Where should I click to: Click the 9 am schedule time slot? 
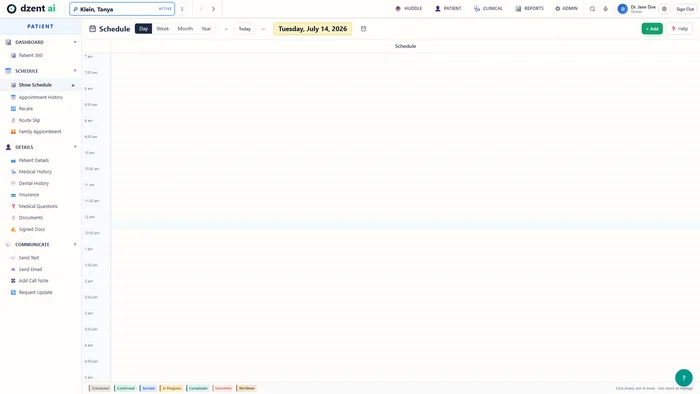405,122
